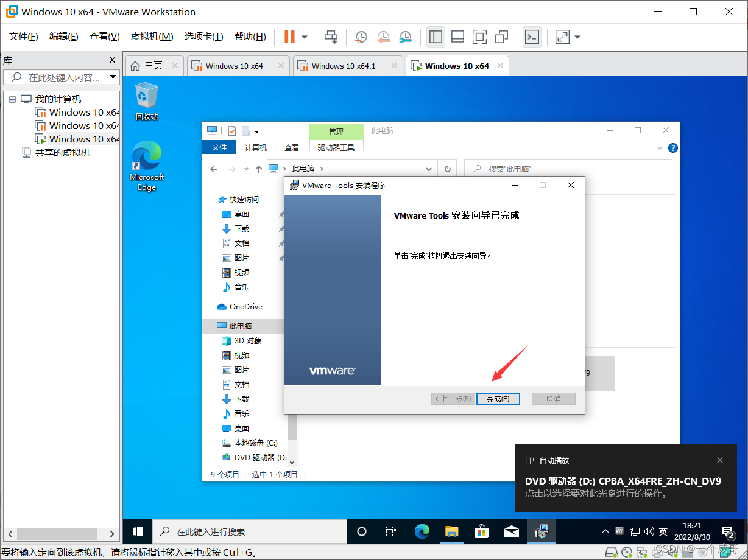Select OneDrive in navigation pane
The image size is (748, 560).
tap(240, 306)
